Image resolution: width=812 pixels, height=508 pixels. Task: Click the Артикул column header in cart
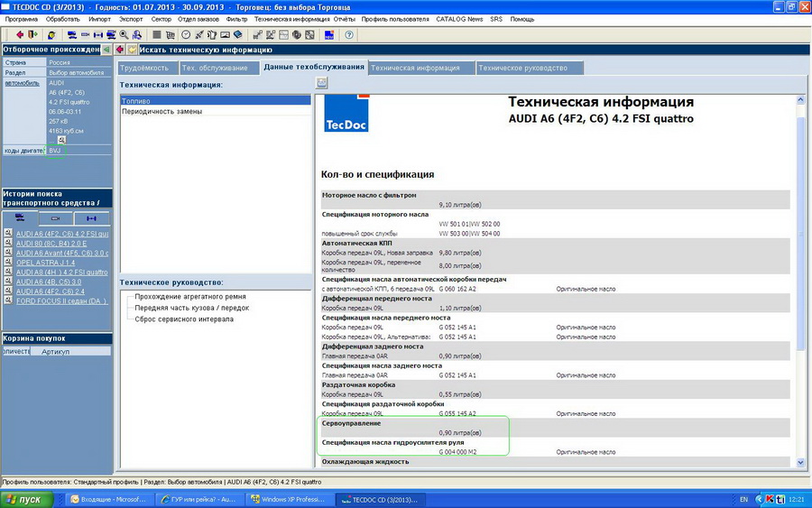tap(70, 352)
